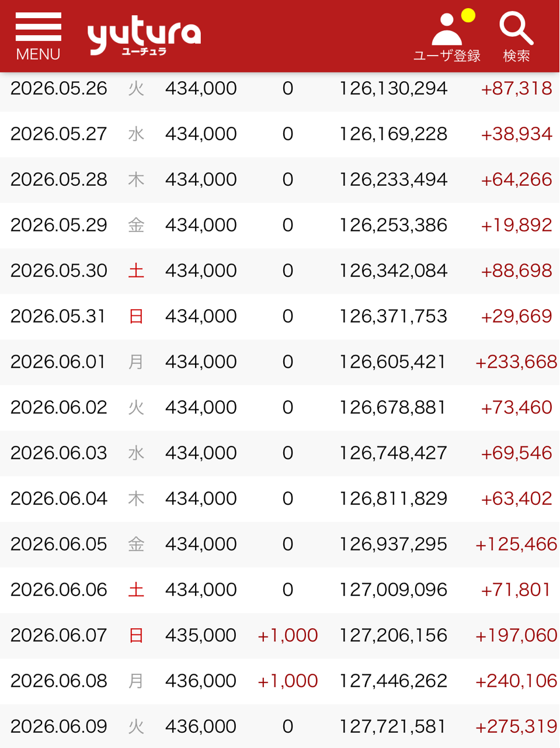Select the 127,009,096 total views cell
This screenshot has width=560, height=748.
tap(393, 590)
